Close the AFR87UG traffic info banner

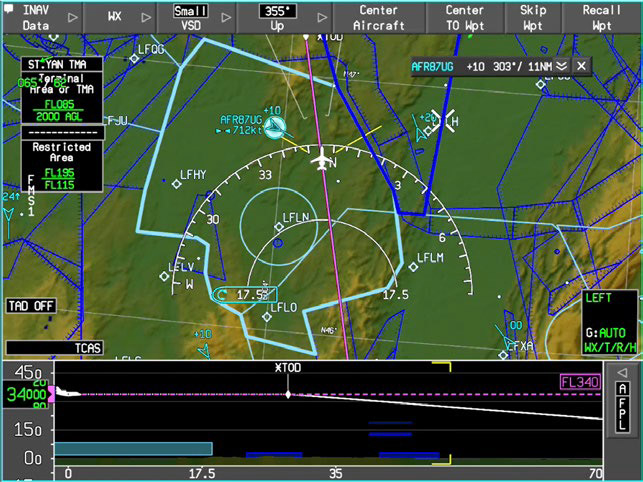tap(581, 66)
